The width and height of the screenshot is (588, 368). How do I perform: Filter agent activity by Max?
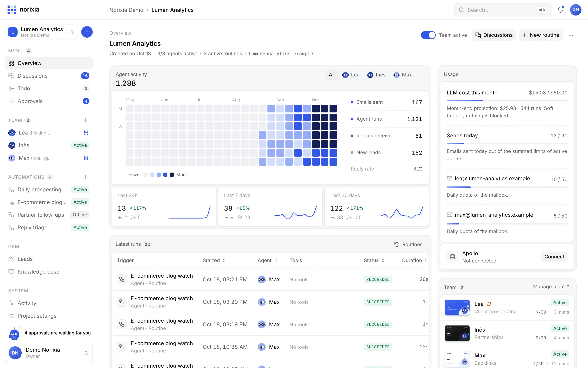click(x=402, y=75)
